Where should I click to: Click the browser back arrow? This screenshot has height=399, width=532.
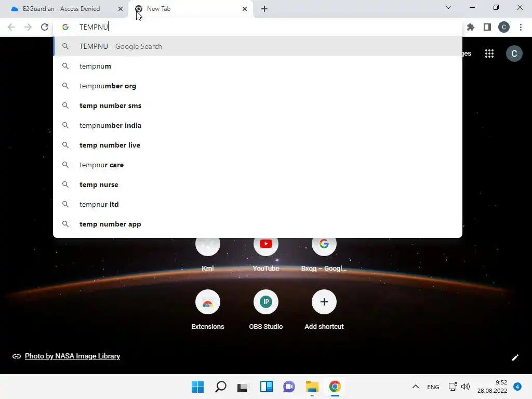[11, 27]
